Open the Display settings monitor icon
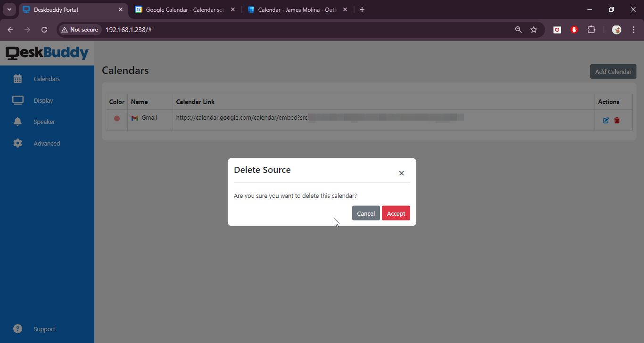This screenshot has height=343, width=644. click(x=18, y=100)
